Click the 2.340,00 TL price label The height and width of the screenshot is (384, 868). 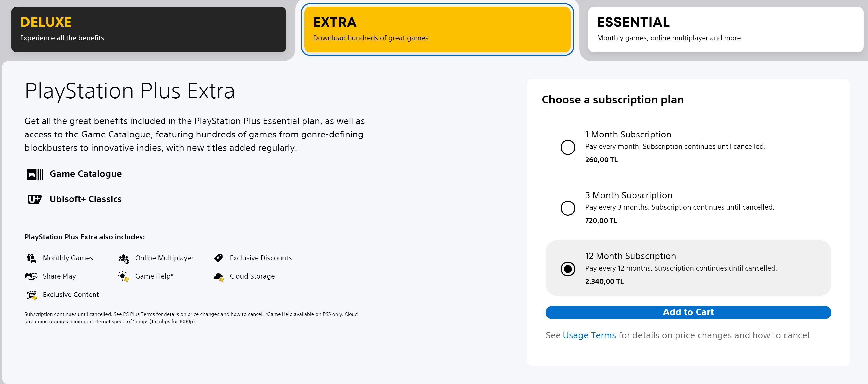tap(604, 282)
